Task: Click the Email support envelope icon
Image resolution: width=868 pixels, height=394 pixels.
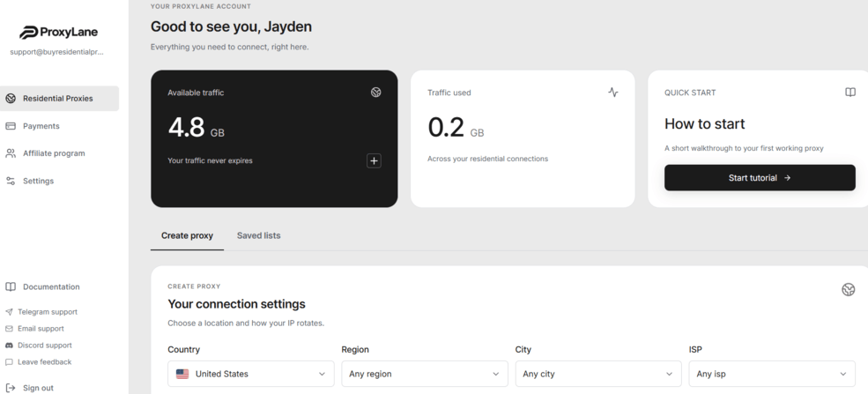Action: point(9,329)
